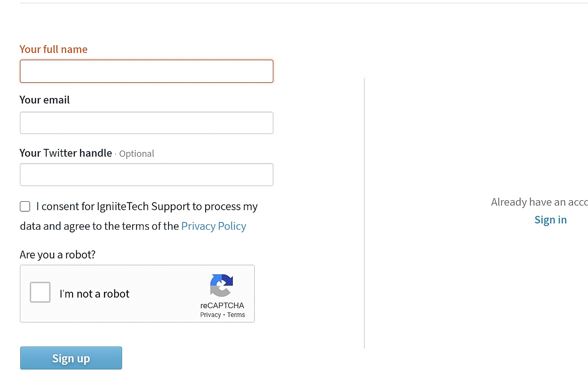588x392 pixels.
Task: Focus the Twitter handle text field
Action: point(147,175)
